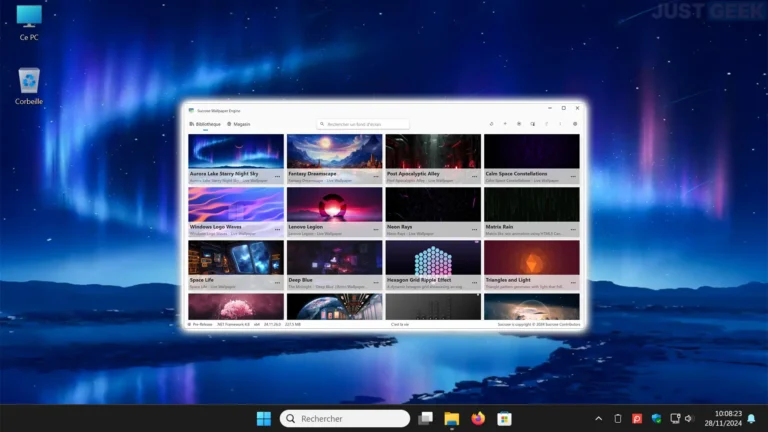Open the notification bell in system tray
The image size is (768, 432).
coord(751,418)
